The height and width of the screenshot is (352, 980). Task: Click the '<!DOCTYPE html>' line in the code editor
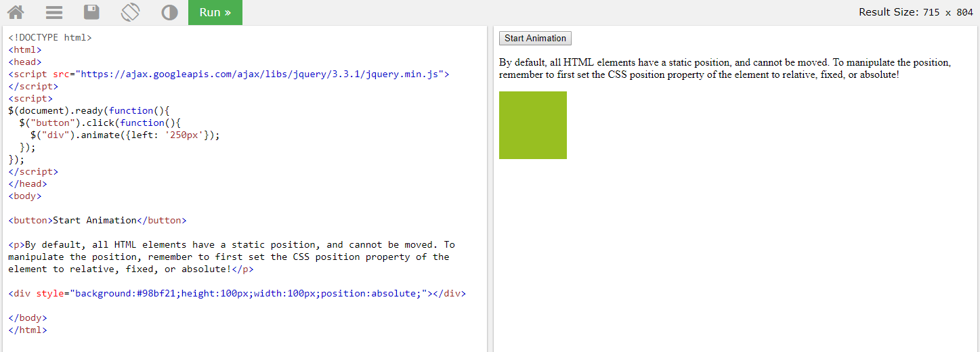click(49, 38)
